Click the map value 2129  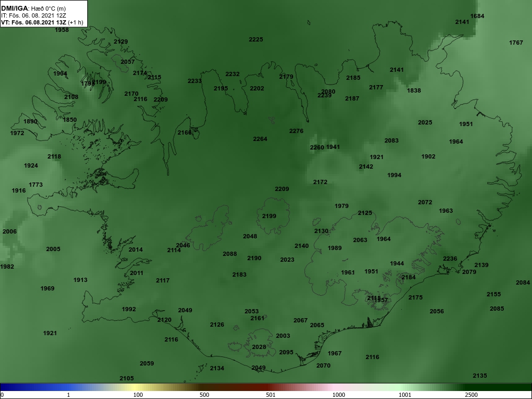pyautogui.click(x=121, y=41)
